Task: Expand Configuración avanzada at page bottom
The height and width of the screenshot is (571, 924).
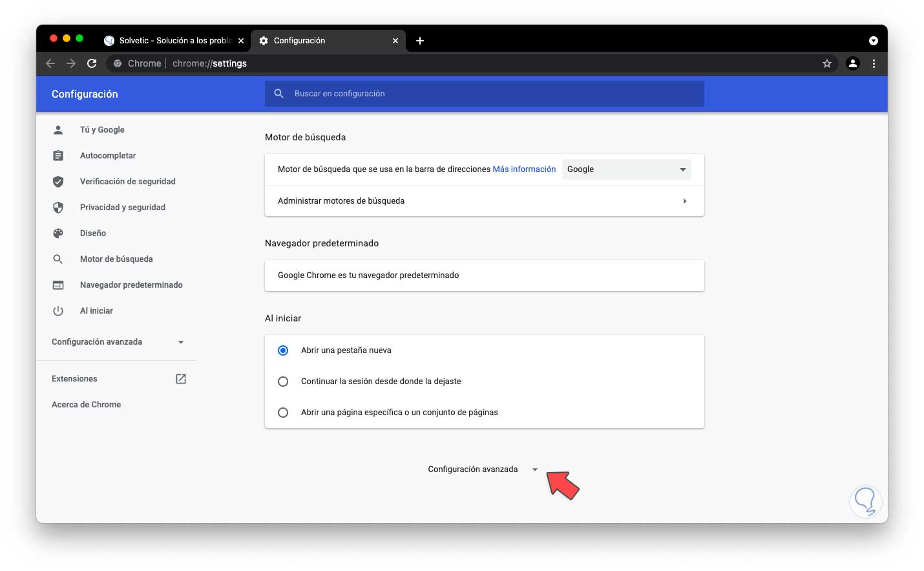Action: point(482,469)
